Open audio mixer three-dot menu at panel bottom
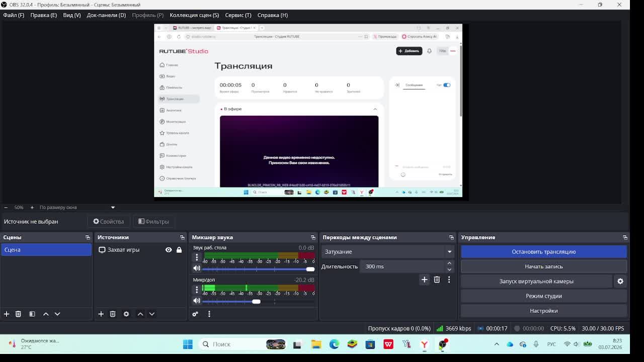This screenshot has width=644, height=362. (209, 314)
